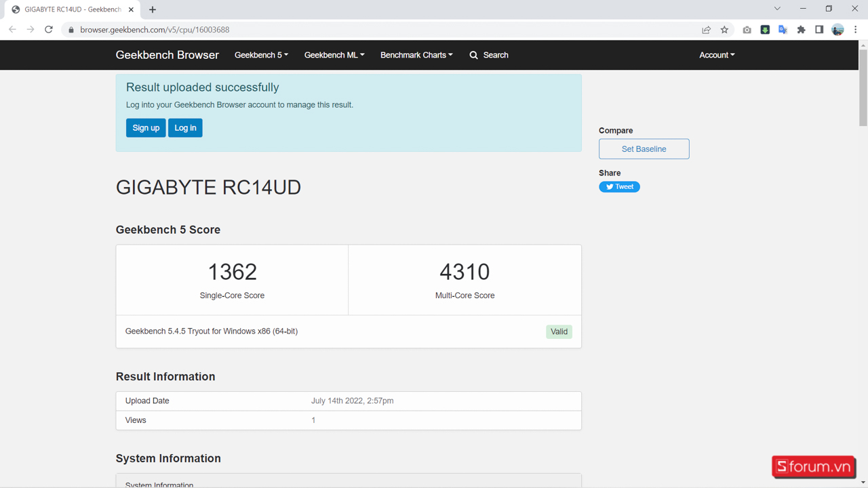Click the Geekbench 5.4.5 Tryout version text

[x=212, y=331]
